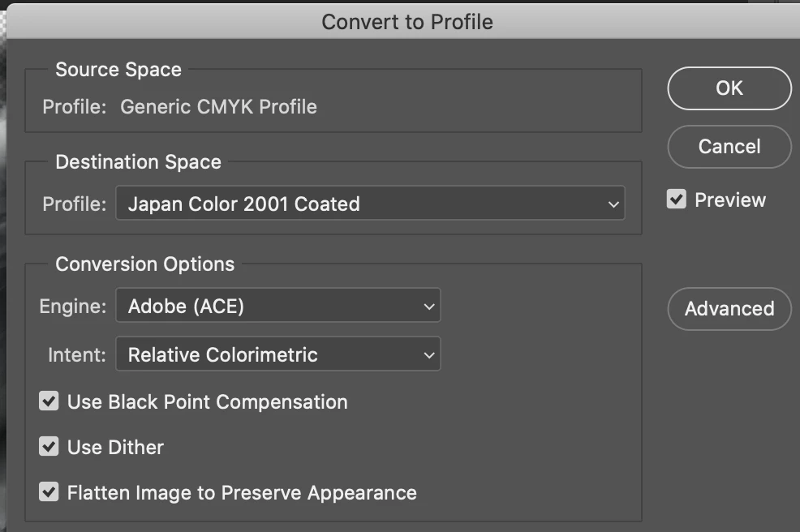The height and width of the screenshot is (532, 800).
Task: Cancel the Convert to Profile dialog
Action: pyautogui.click(x=729, y=147)
